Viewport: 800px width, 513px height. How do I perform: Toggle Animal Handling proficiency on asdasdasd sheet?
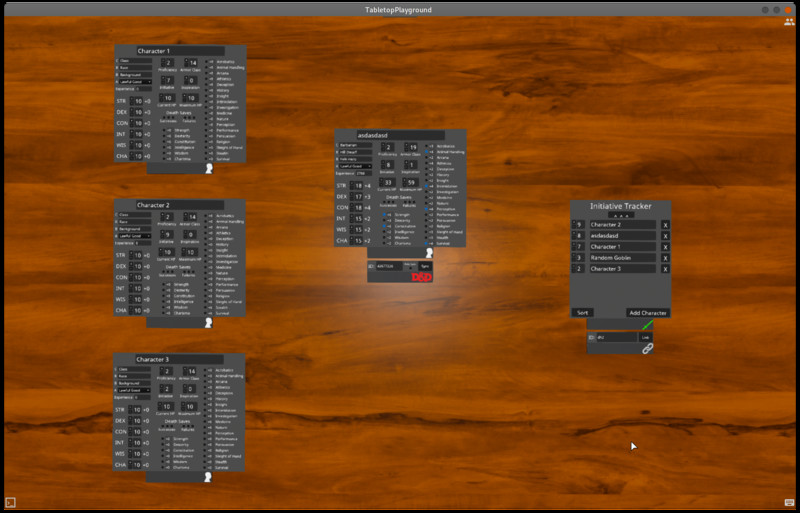point(427,152)
